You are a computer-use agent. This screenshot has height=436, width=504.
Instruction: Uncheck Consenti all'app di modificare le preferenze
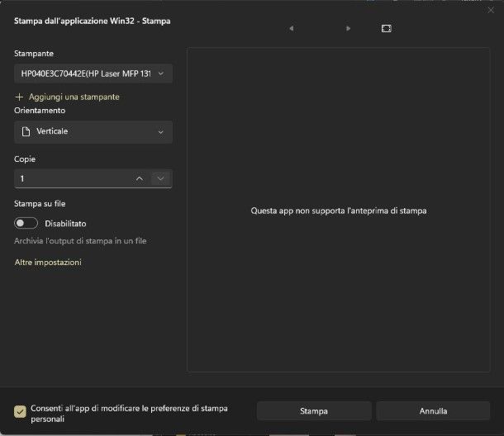tap(20, 411)
